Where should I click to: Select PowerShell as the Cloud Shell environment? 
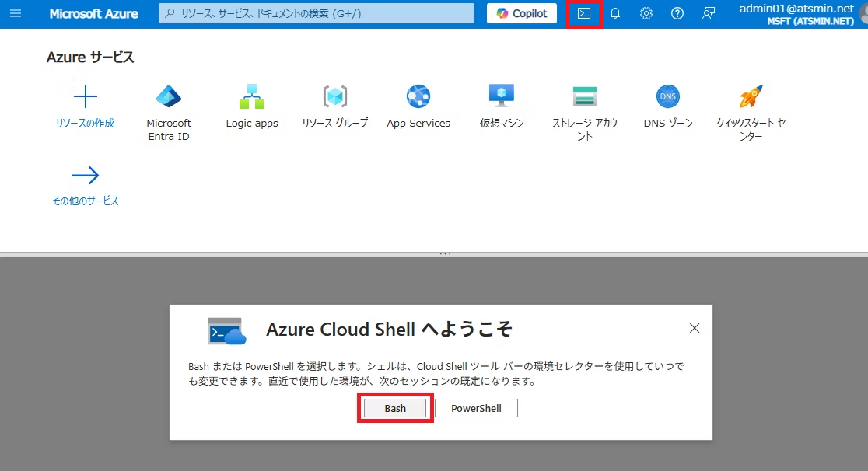pyautogui.click(x=476, y=407)
